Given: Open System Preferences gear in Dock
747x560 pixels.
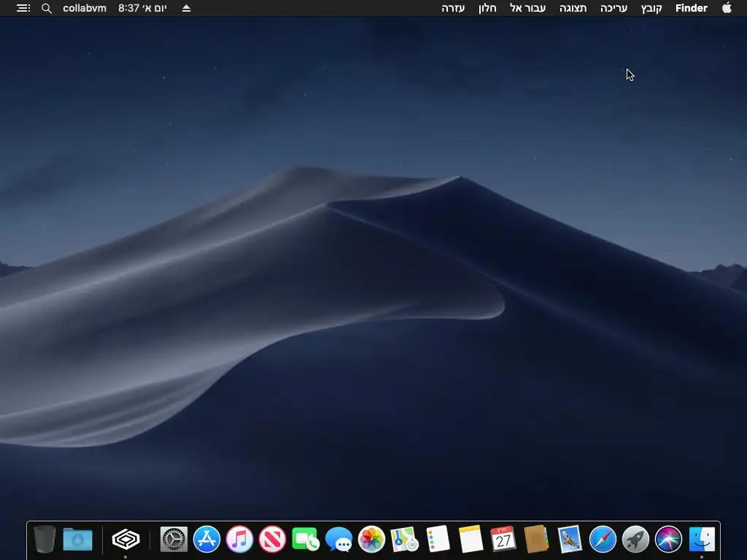Looking at the screenshot, I should coord(174,539).
